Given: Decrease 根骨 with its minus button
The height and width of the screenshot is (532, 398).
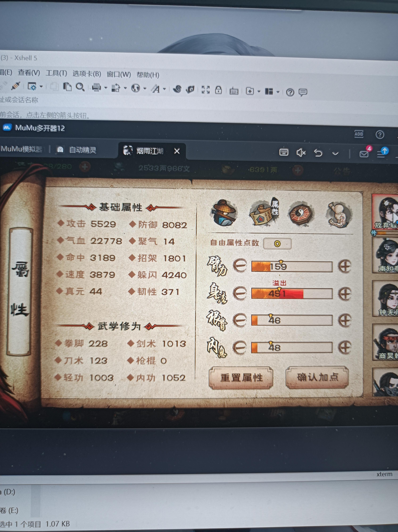Looking at the screenshot, I should [x=240, y=320].
